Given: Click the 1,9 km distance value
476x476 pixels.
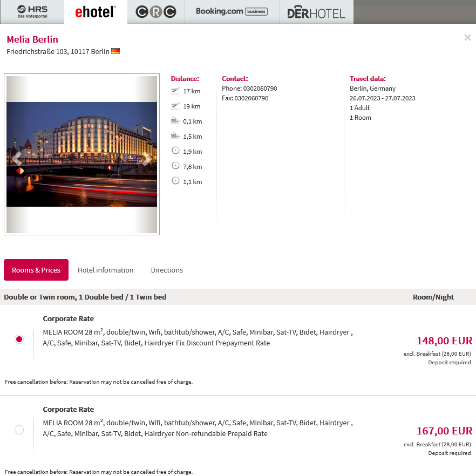Looking at the screenshot, I should [x=193, y=152].
